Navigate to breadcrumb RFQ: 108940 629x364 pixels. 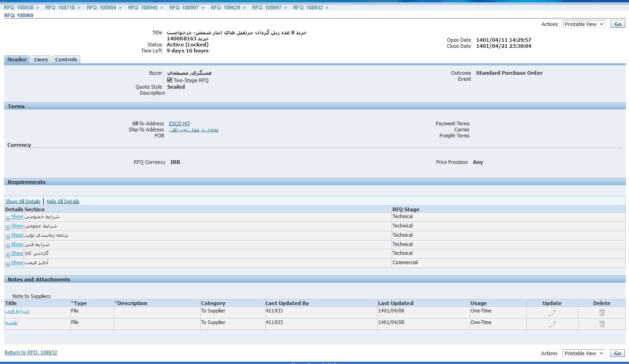tap(143, 7)
